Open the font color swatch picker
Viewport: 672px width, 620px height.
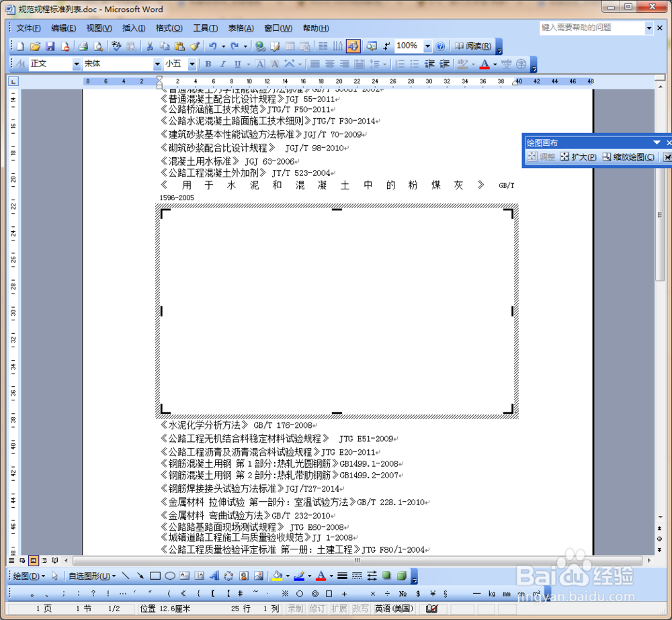pyautogui.click(x=495, y=64)
